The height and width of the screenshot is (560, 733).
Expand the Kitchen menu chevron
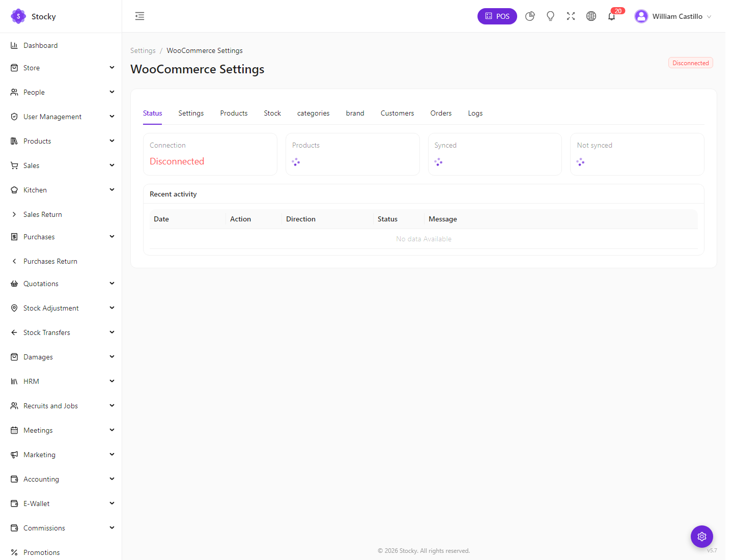click(x=112, y=189)
